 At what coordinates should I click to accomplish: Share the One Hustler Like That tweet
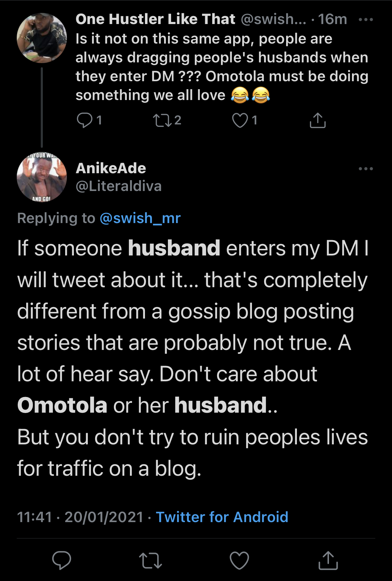[x=317, y=120]
